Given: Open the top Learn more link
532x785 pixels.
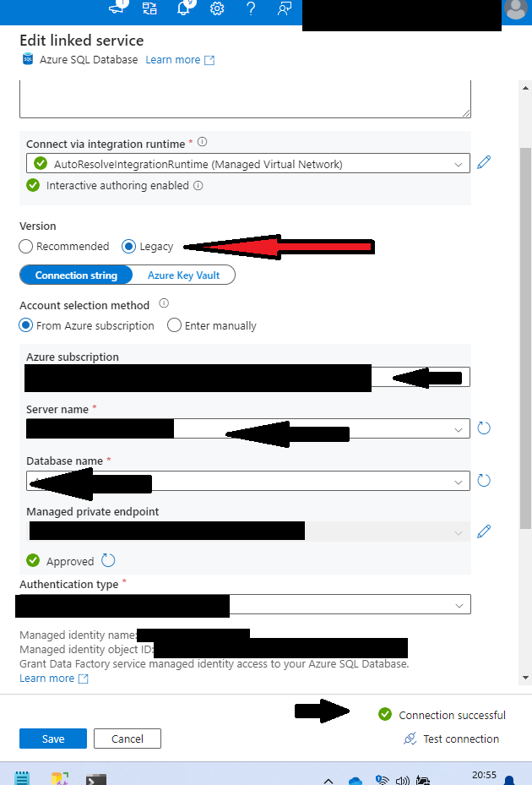Looking at the screenshot, I should pos(180,60).
